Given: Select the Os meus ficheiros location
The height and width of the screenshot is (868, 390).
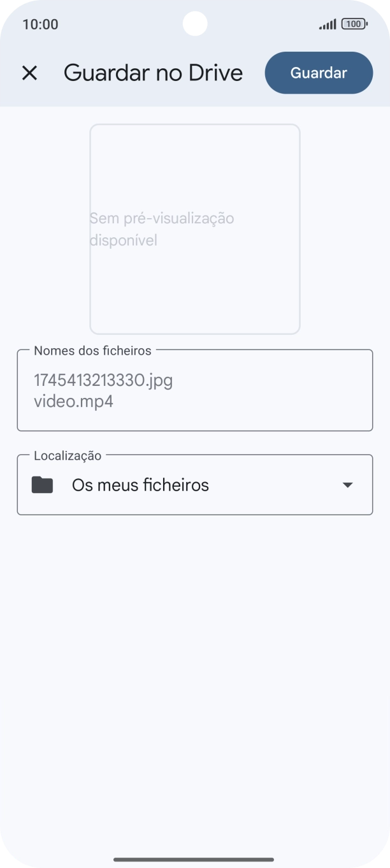Looking at the screenshot, I should pos(140,485).
